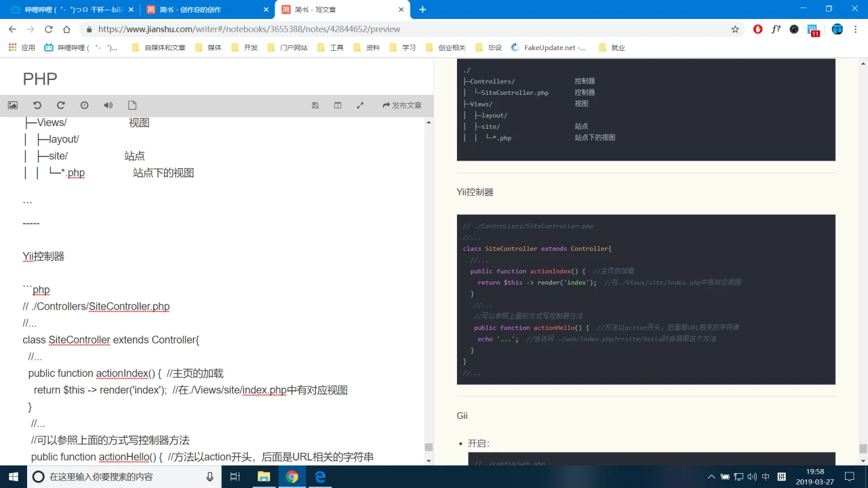Select the 简书 - 写文章 tab
The image size is (868, 488).
[x=342, y=9]
